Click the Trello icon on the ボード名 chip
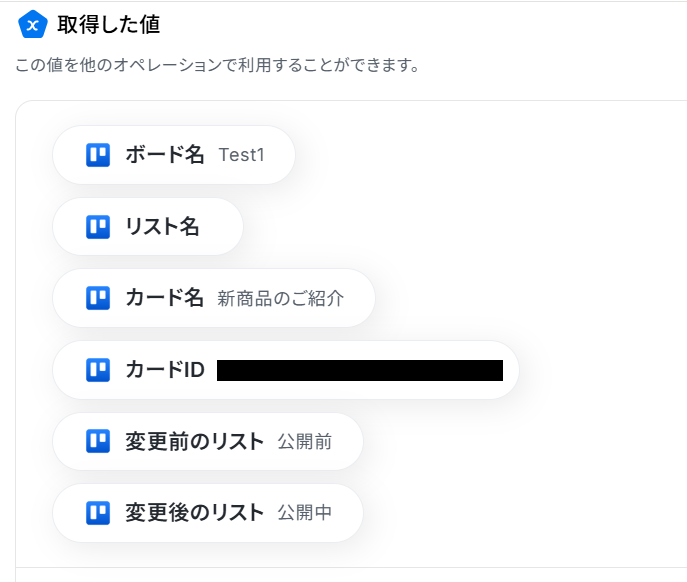 click(x=98, y=155)
